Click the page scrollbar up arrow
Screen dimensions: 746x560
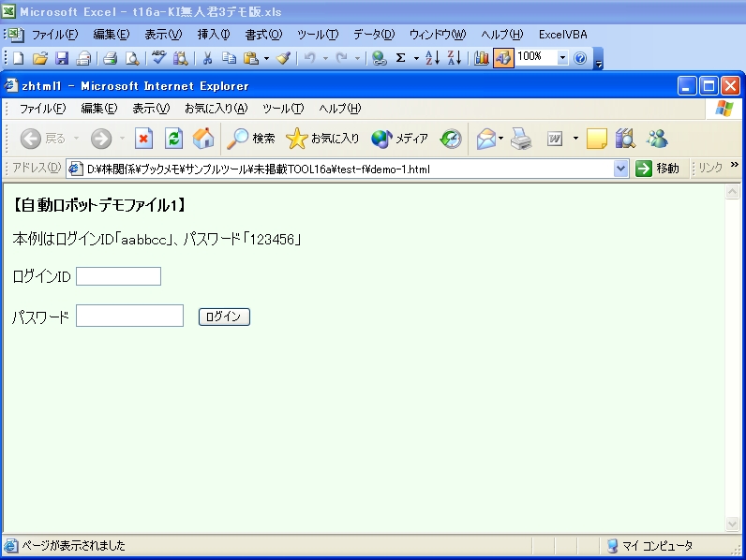tap(732, 192)
